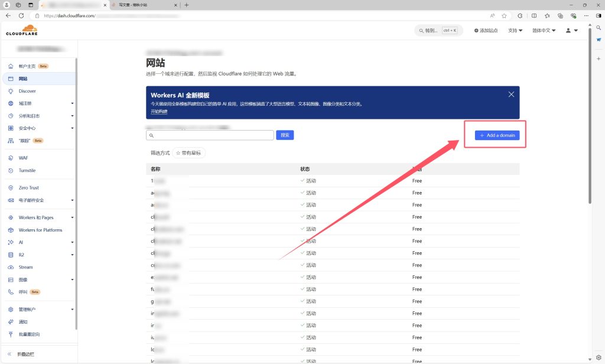Screen dimensions: 605x364
Task: Click 添加站点 add site link
Action: pos(486,31)
